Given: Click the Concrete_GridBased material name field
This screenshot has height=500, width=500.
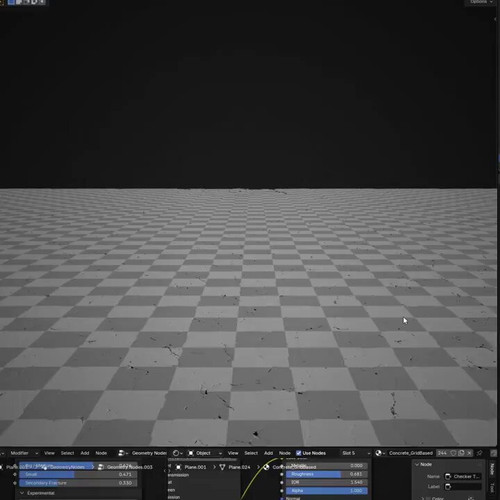Looking at the screenshot, I should 411,453.
